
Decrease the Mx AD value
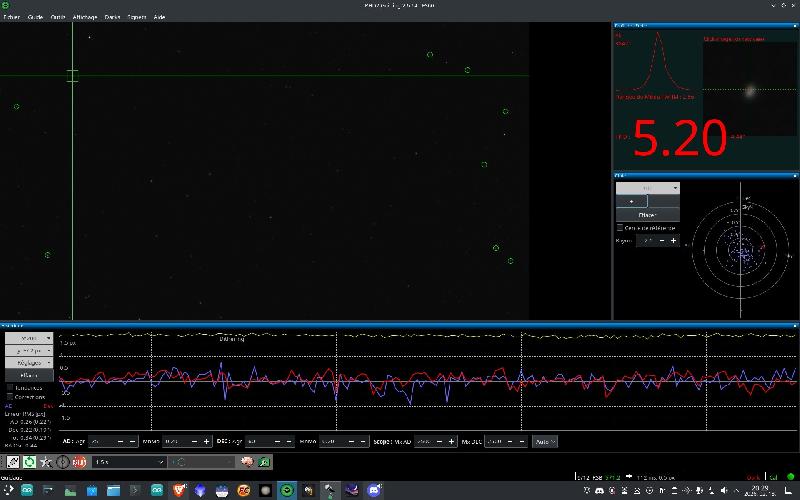tap(439, 441)
